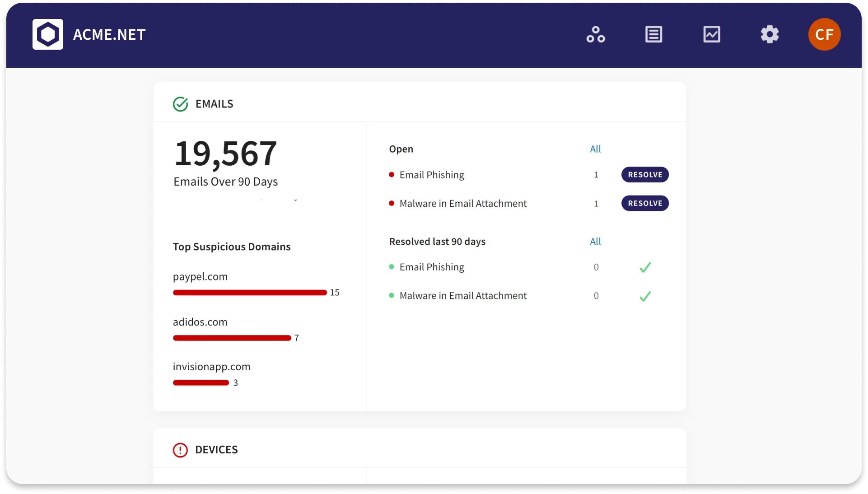The height and width of the screenshot is (494, 868).
Task: Click the Top Suspicious Domains heading
Action: 232,247
